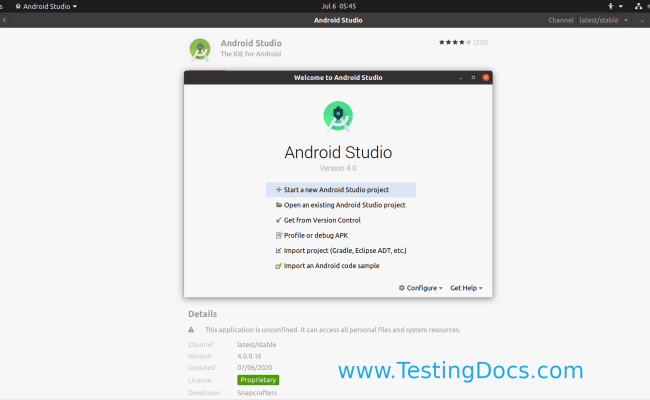Import project (Gradle, Eclipse ADT, etc.)

pos(341,250)
